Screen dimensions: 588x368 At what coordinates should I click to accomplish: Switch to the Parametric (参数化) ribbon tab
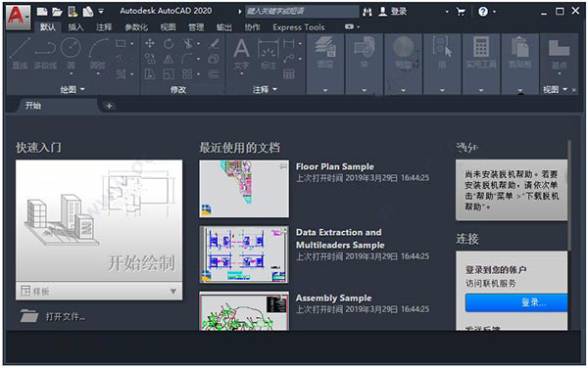[x=136, y=27]
